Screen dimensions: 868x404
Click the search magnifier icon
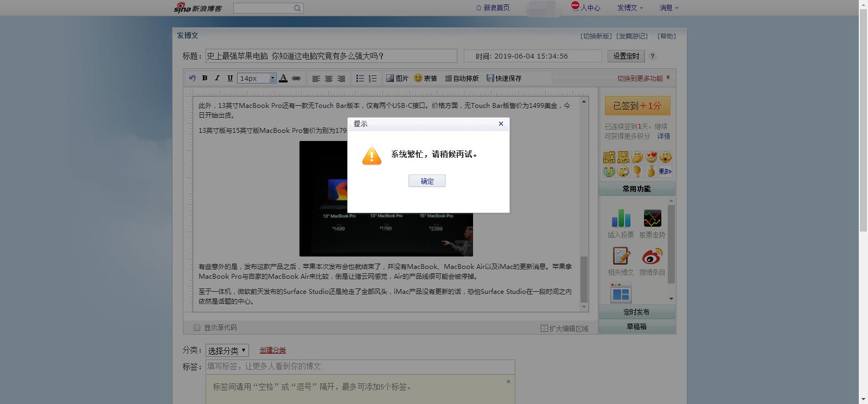(x=297, y=8)
